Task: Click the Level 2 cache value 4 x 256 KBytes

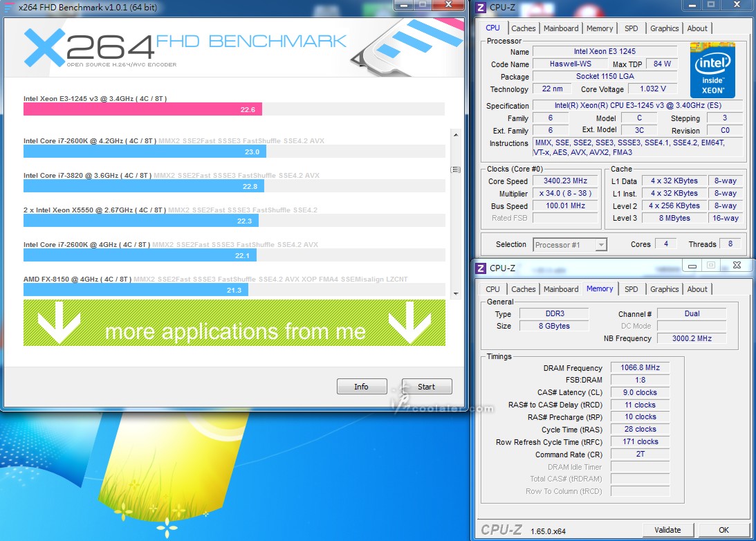Action: point(674,206)
